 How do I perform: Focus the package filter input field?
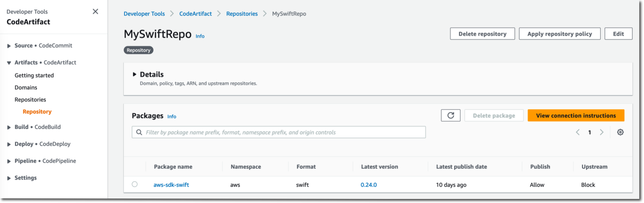[x=279, y=132]
